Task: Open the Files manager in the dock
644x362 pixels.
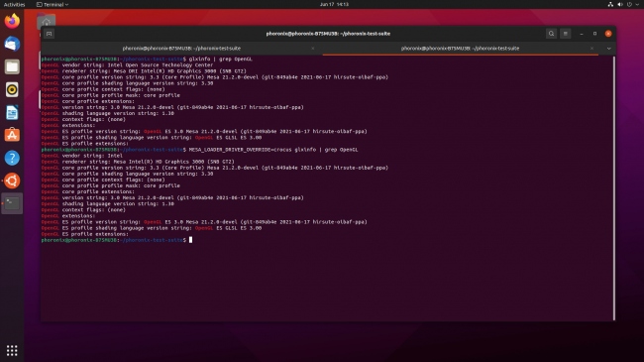Action: coord(12,66)
